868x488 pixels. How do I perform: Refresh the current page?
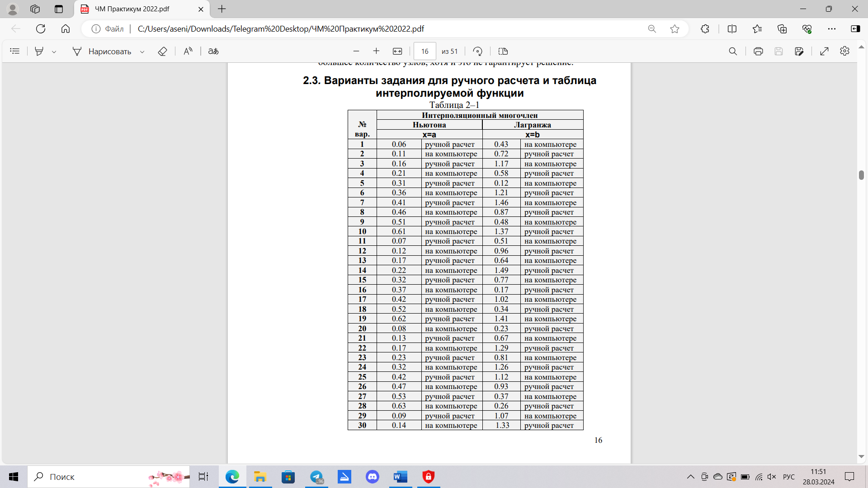pyautogui.click(x=41, y=28)
